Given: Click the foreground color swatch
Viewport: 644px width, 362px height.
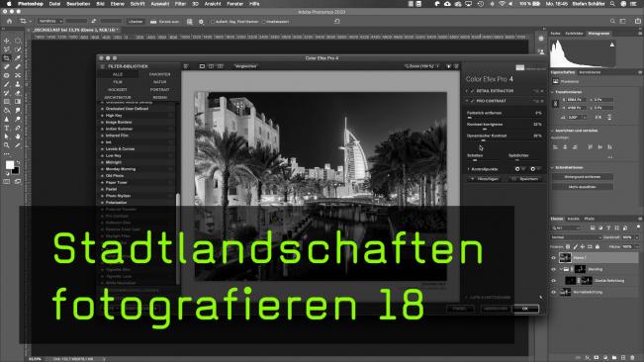Looking at the screenshot, I should (10, 164).
